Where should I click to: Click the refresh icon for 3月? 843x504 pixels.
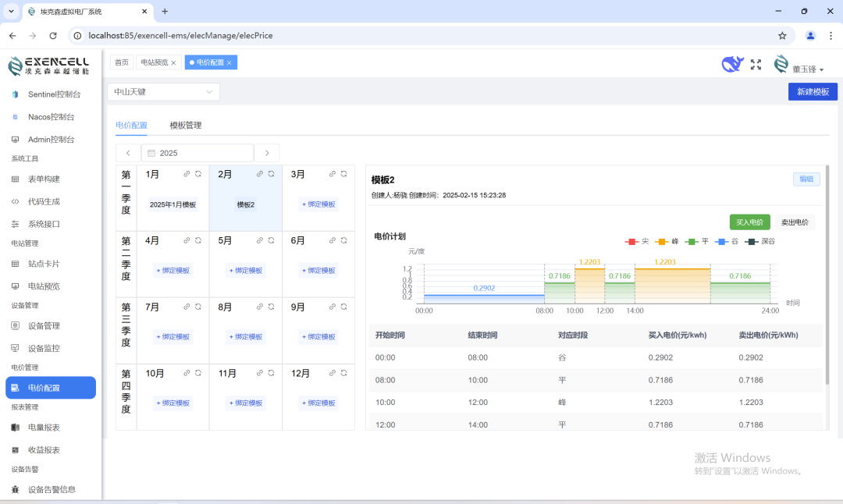(x=344, y=174)
